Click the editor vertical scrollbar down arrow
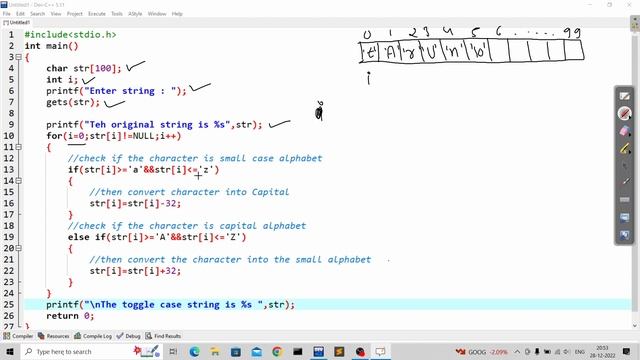 coord(635,326)
